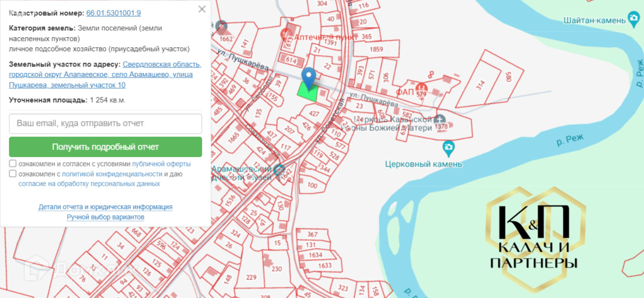Select parcel 100 on the map
Screen dimensions: 644x298
tap(312, 185)
